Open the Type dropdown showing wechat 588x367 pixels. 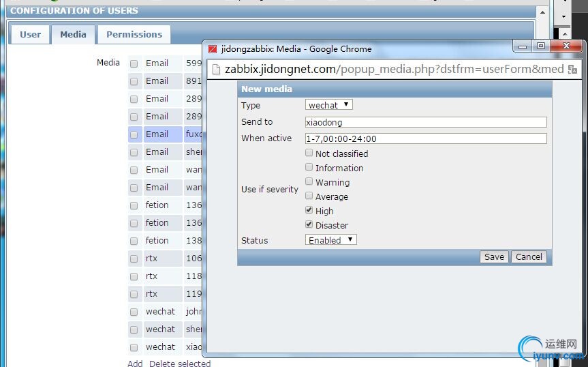(329, 104)
